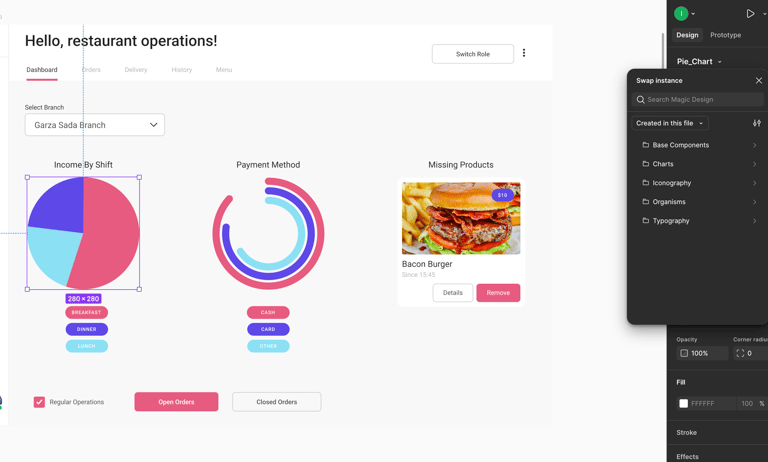Viewport: 768px width, 462px height.
Task: Switch to the Prototype tab
Action: pos(725,35)
